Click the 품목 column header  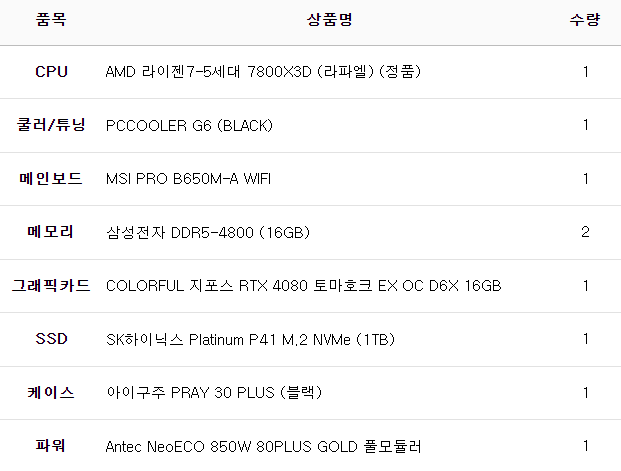(x=51, y=20)
